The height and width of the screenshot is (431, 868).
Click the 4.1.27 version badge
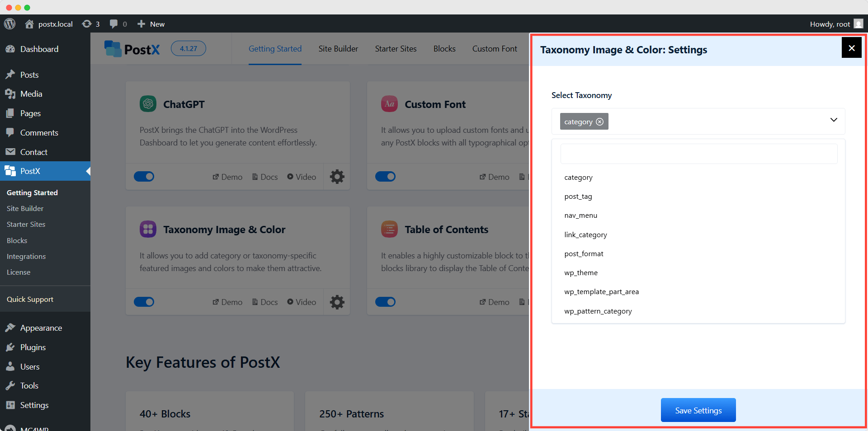pyautogui.click(x=189, y=48)
